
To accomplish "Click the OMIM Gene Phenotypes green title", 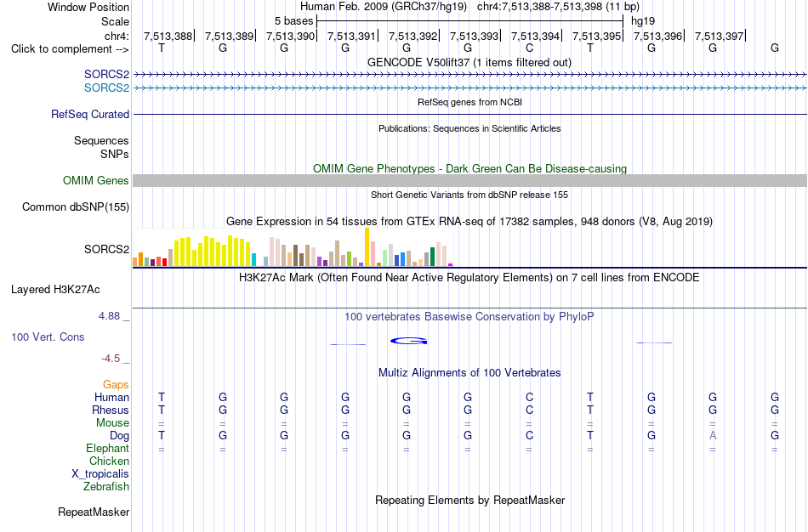I will 470,168.
